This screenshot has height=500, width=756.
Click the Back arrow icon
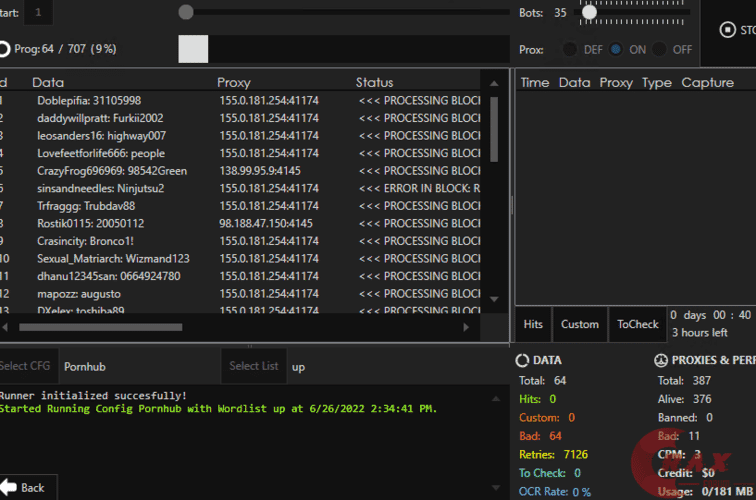coord(8,487)
